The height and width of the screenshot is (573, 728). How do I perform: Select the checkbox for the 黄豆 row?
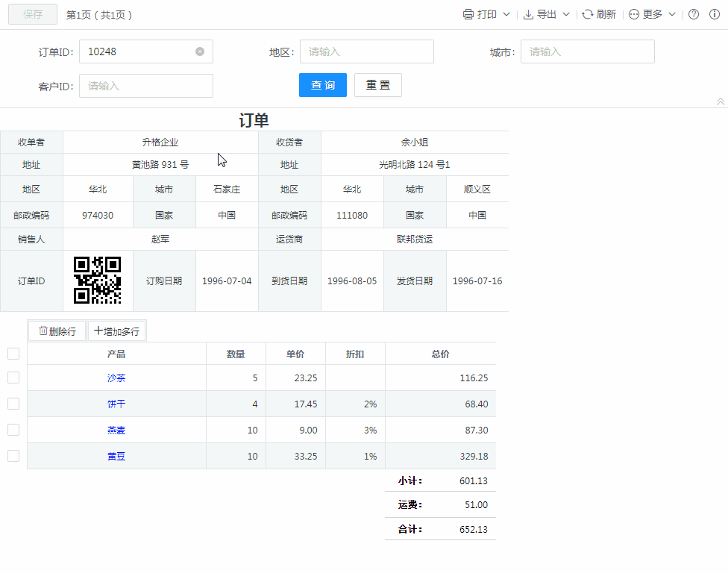(13, 456)
